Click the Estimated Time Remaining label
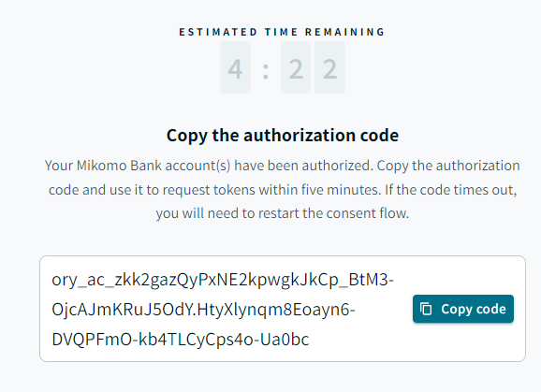Viewport: 541px width, 392px height. pyautogui.click(x=282, y=32)
